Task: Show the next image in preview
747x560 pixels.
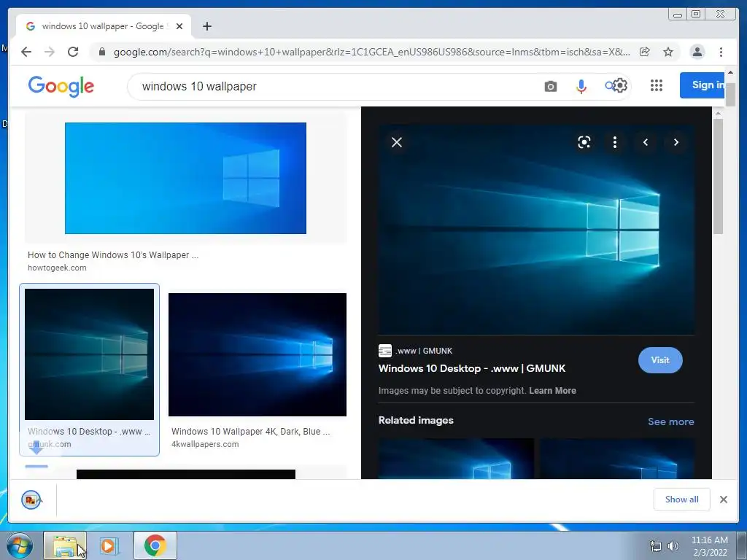Action: [676, 142]
